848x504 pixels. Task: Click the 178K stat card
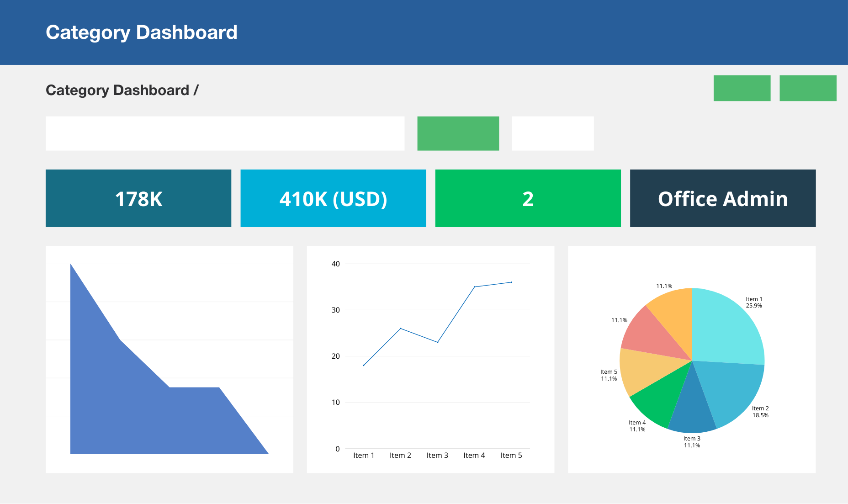[x=138, y=198]
